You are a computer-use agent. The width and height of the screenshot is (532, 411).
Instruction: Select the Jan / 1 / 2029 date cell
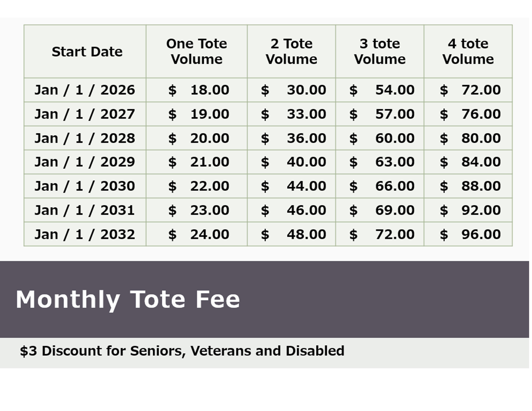click(84, 162)
